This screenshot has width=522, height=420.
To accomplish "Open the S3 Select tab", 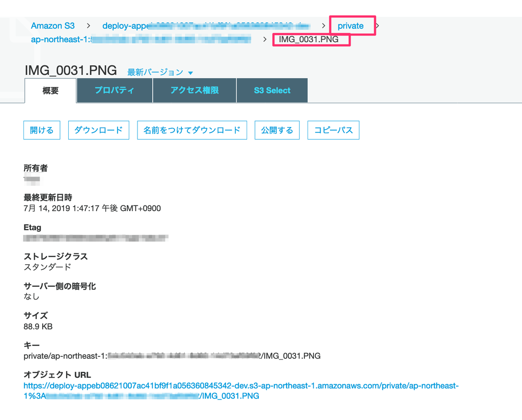I will point(272,91).
